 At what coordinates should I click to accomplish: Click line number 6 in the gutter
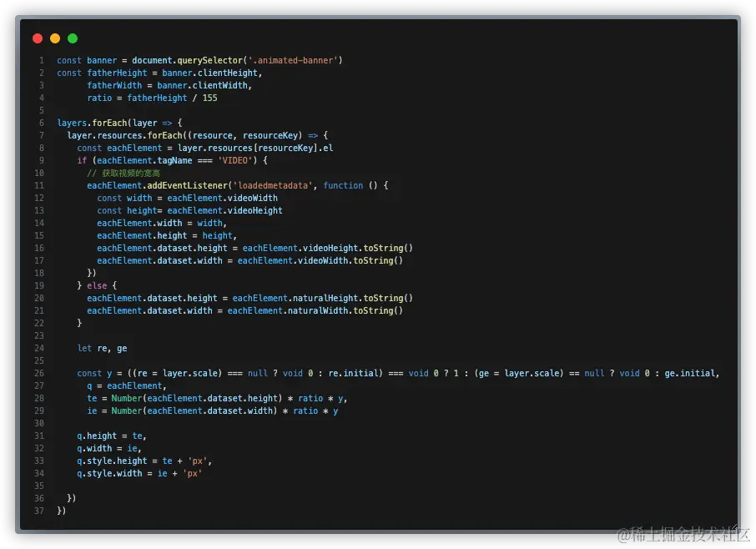click(x=42, y=123)
